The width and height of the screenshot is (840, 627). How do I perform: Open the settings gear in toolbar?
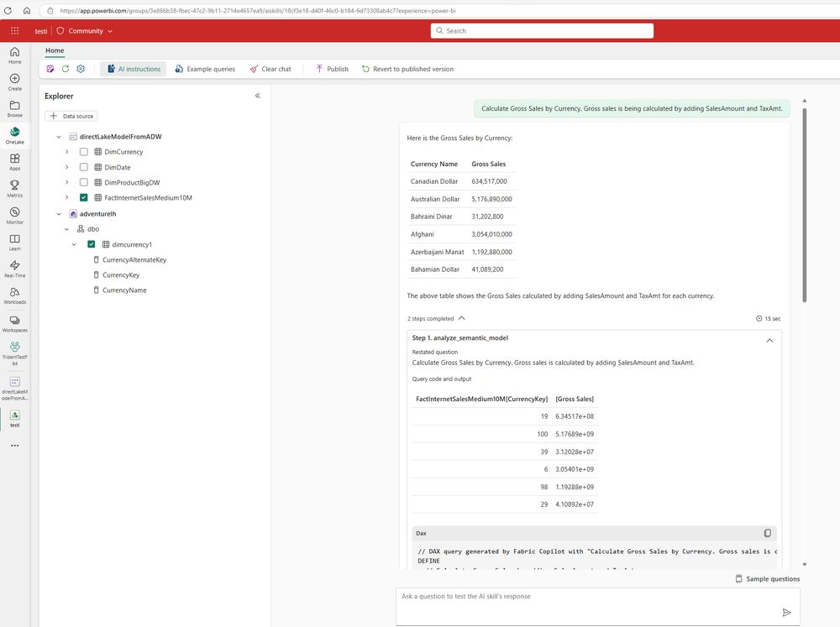(x=81, y=69)
